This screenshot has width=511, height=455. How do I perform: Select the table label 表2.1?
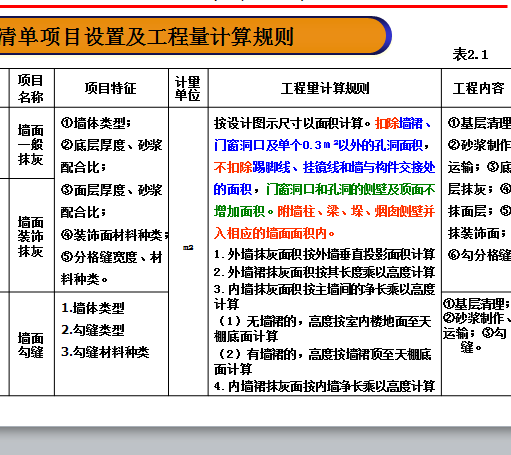[470, 54]
